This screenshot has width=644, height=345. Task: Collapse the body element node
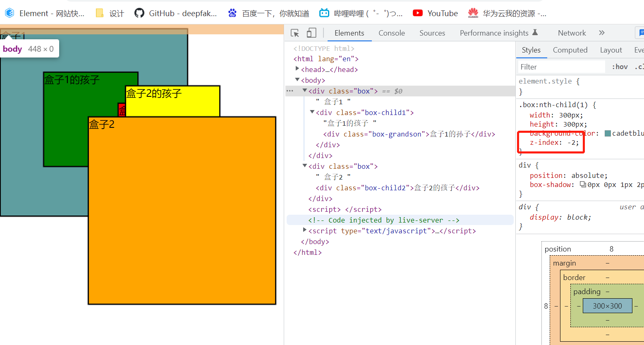(297, 79)
